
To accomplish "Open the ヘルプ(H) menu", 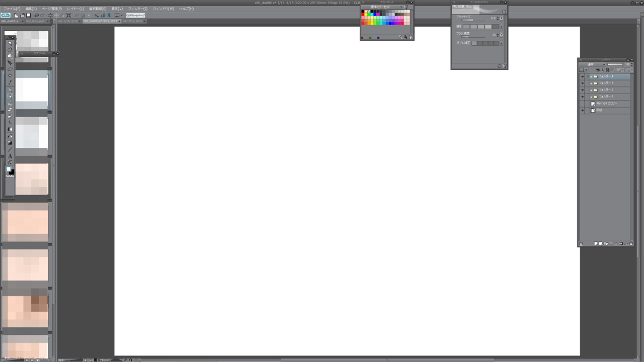I will pos(187,9).
